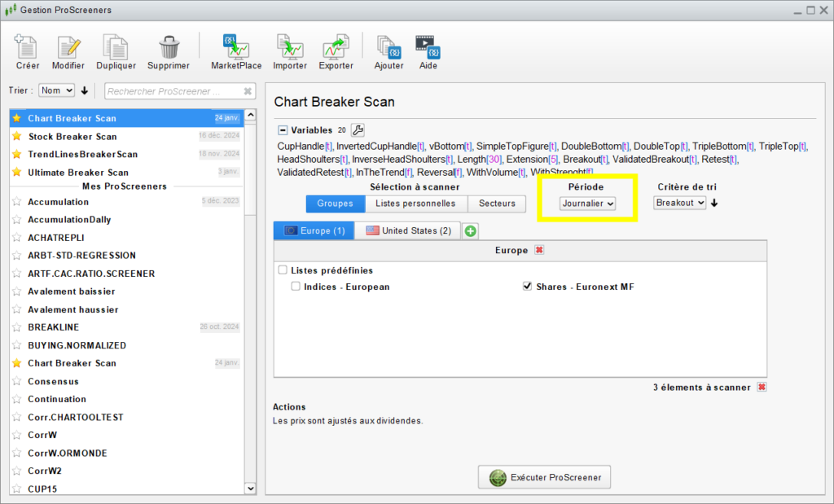Switch to the Listes personnelles tab
Image resolution: width=834 pixels, height=504 pixels.
coord(415,204)
